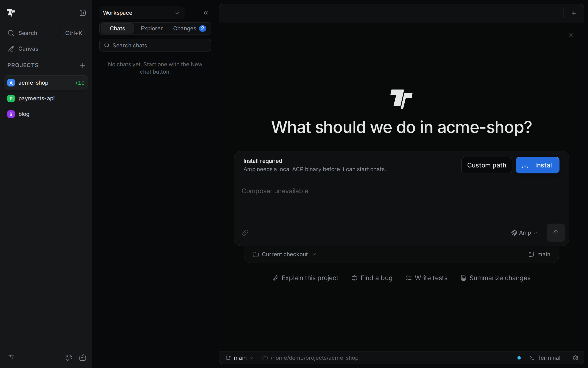This screenshot has width=588, height=368.
Task: Create new chat with plus beside Workspace
Action: 193,13
